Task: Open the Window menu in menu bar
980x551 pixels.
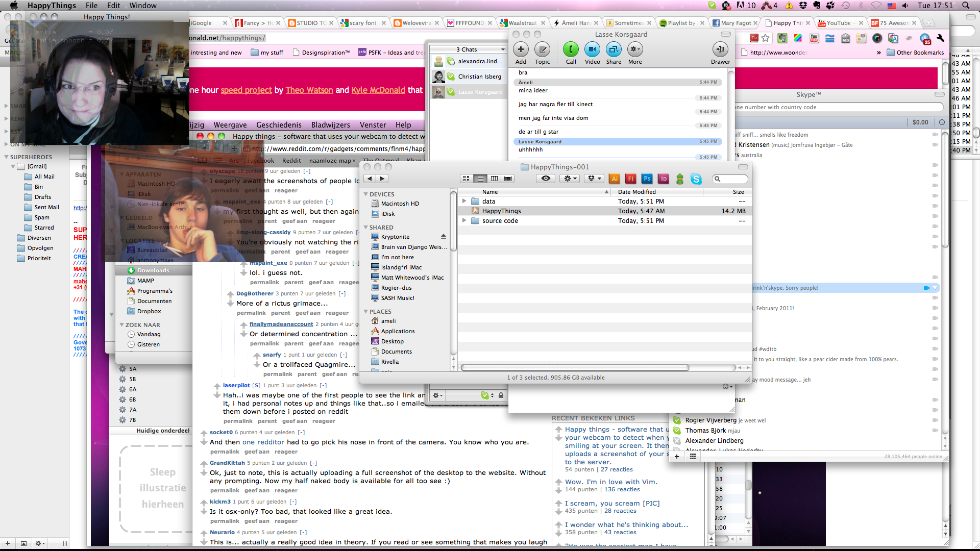Action: pyautogui.click(x=142, y=6)
